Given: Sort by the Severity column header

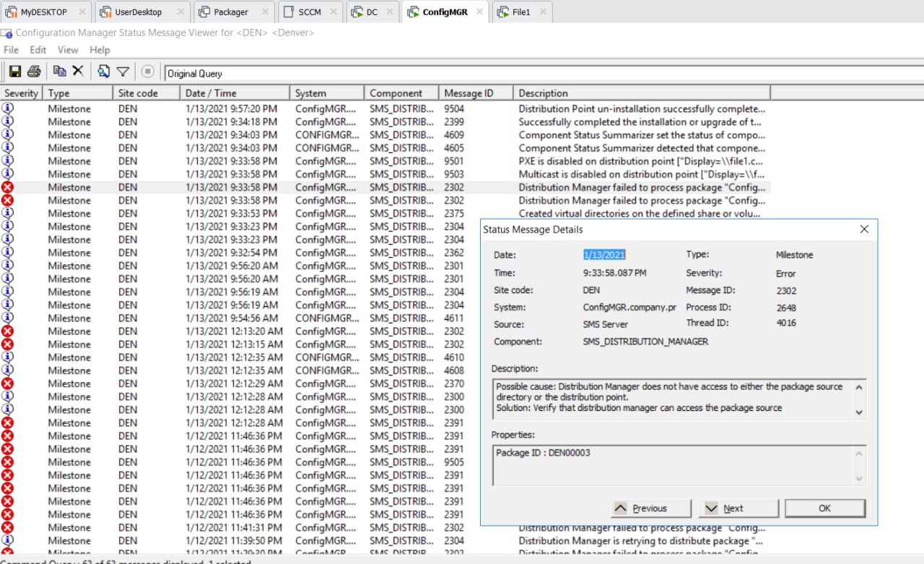Looking at the screenshot, I should (x=21, y=92).
